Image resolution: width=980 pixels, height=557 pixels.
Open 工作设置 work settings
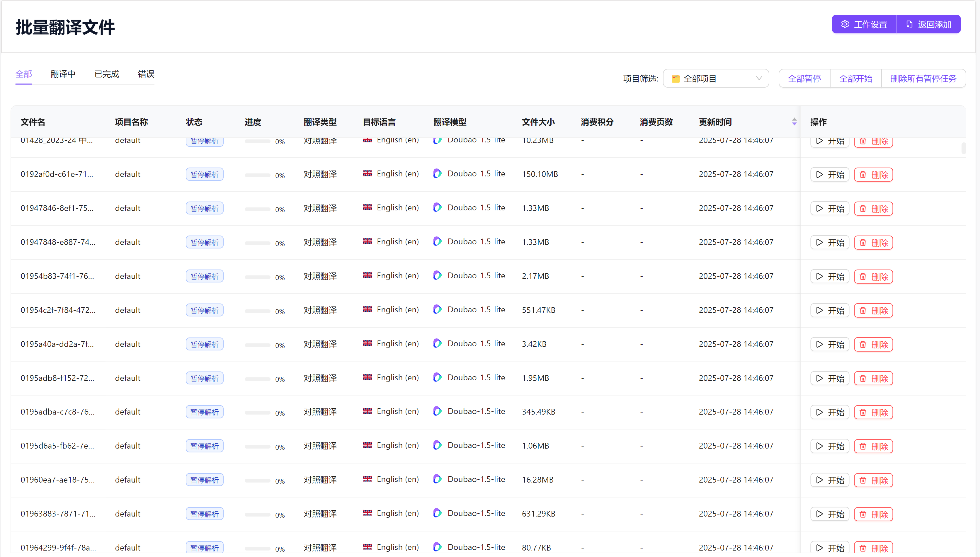click(x=864, y=25)
